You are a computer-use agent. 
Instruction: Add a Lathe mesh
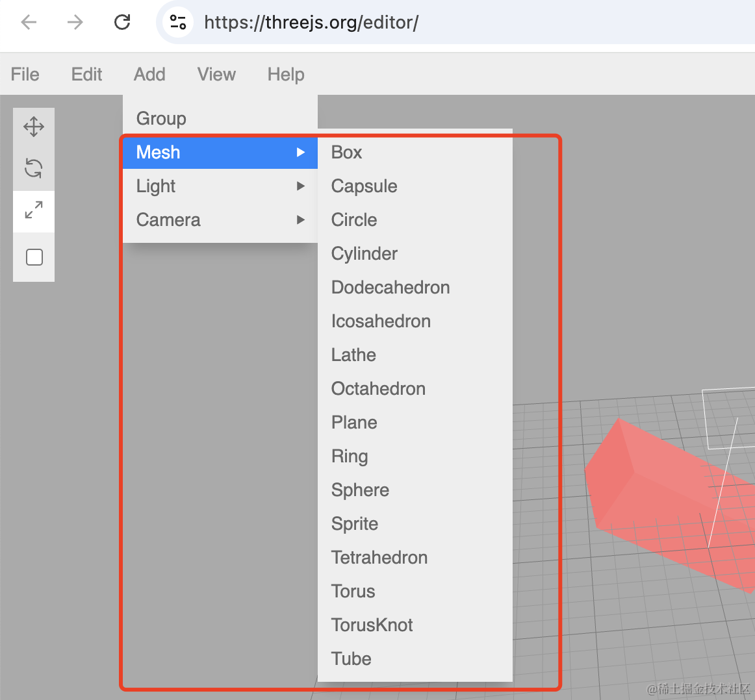coord(415,355)
